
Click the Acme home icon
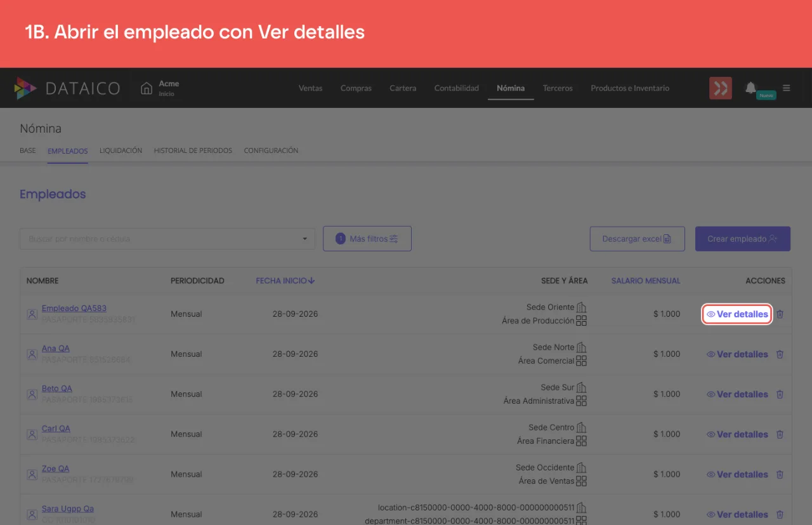pyautogui.click(x=147, y=88)
